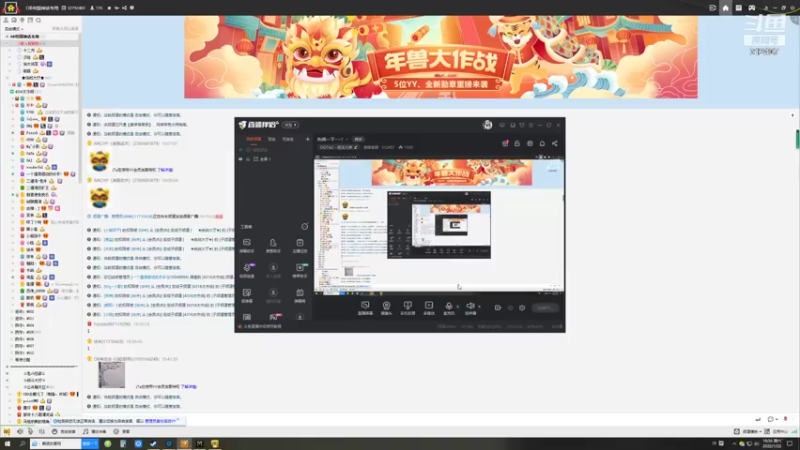Open the user avatar in 直播伴侣 window

click(x=487, y=125)
